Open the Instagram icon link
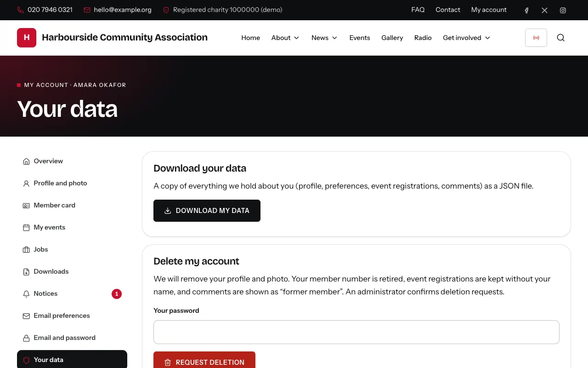 [x=563, y=10]
